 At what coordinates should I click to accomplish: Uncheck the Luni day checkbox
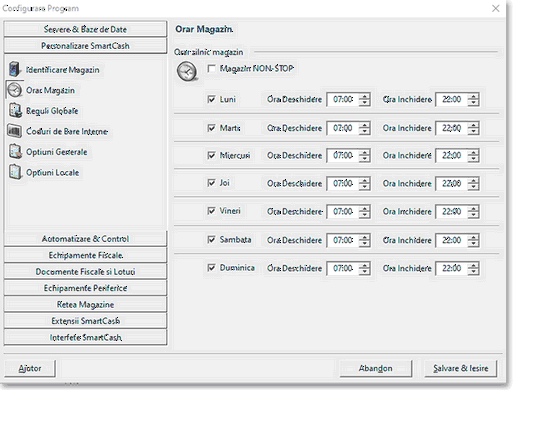tap(211, 99)
